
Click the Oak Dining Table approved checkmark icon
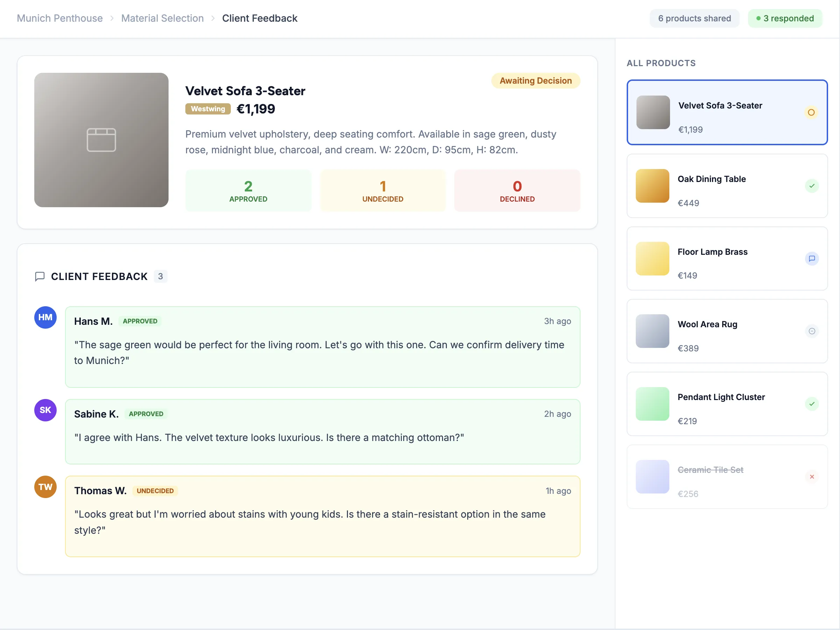pos(812,186)
